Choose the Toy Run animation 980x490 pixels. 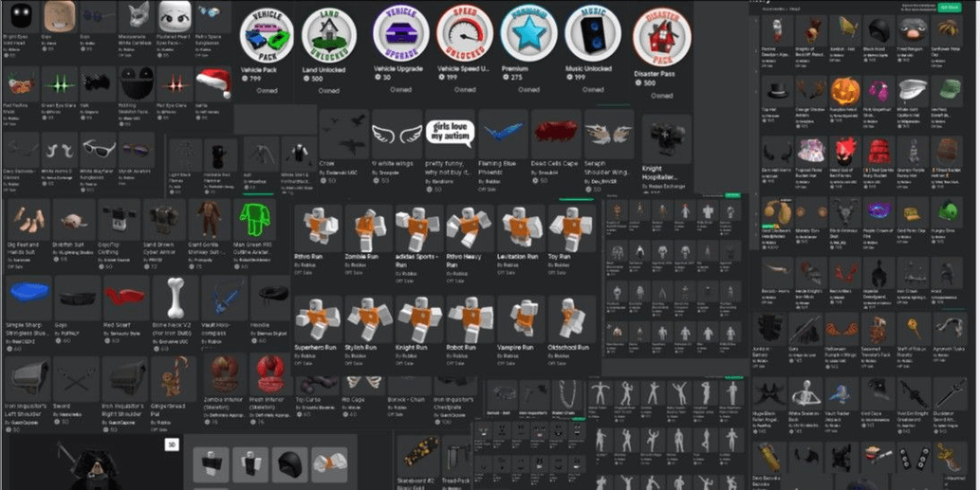[x=571, y=227]
